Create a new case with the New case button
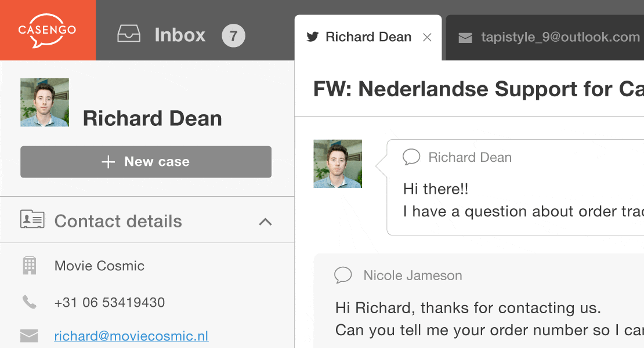Image resolution: width=644 pixels, height=348 pixels. (146, 162)
